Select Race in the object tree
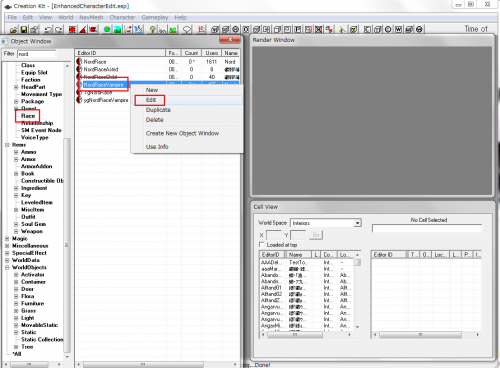Screen dimensions: 500x368 pos(28,116)
